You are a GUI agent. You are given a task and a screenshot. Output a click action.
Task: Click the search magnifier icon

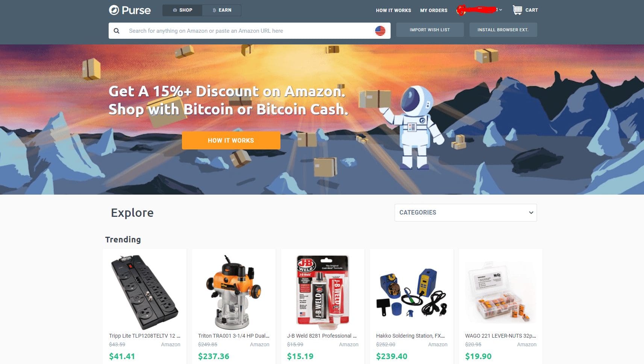[x=117, y=31]
